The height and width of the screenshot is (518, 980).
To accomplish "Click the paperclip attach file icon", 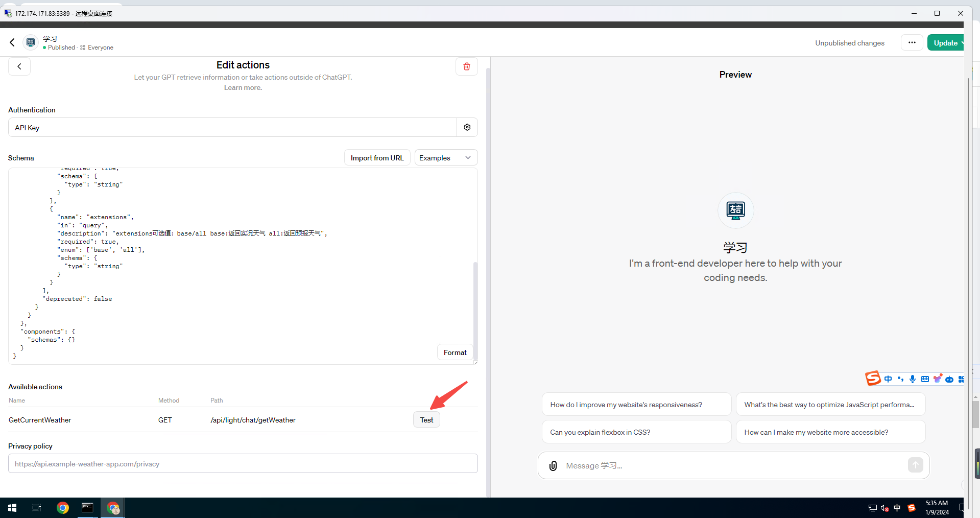I will click(x=553, y=465).
